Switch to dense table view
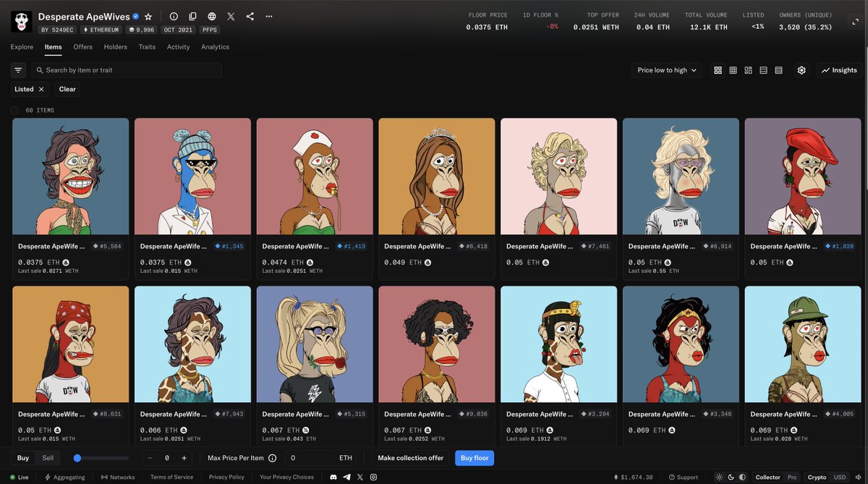 click(778, 70)
